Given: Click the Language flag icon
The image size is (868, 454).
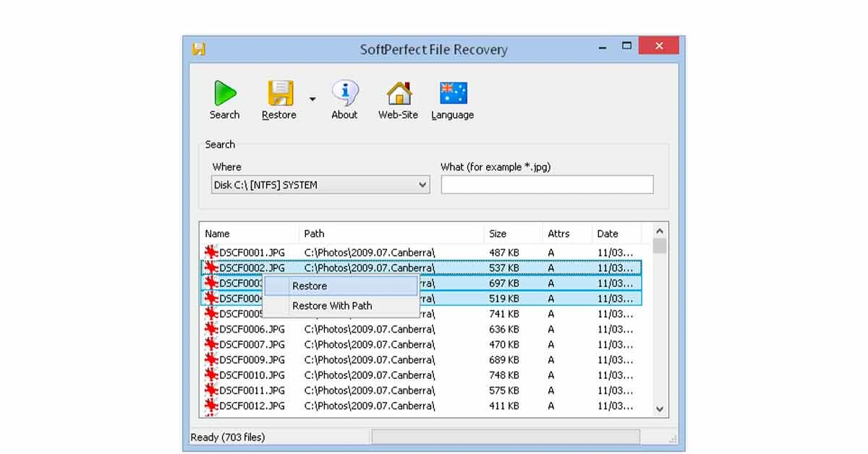Looking at the screenshot, I should pyautogui.click(x=452, y=93).
